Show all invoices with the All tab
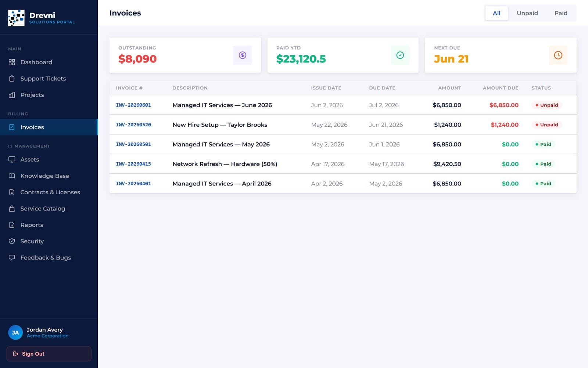The image size is (588, 368). click(496, 13)
